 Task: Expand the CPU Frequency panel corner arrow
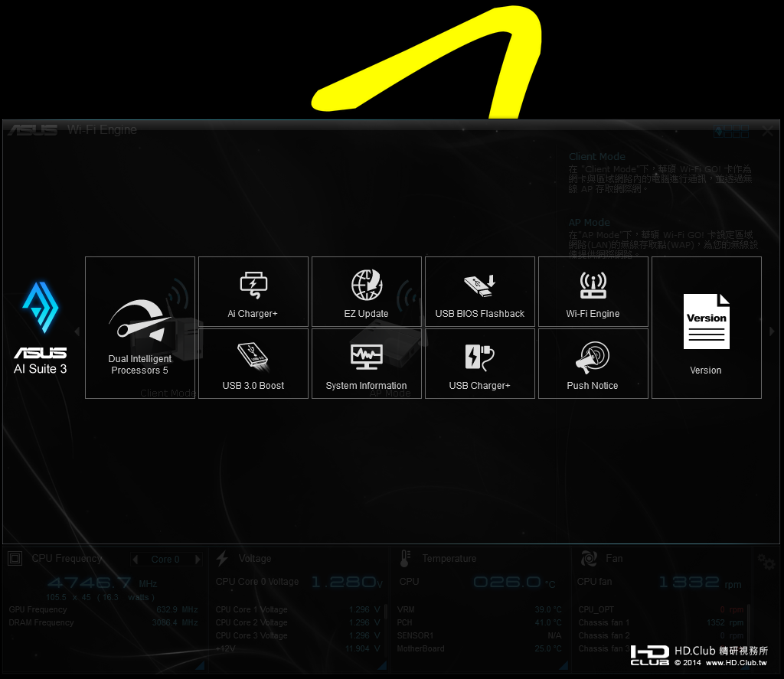pyautogui.click(x=200, y=665)
